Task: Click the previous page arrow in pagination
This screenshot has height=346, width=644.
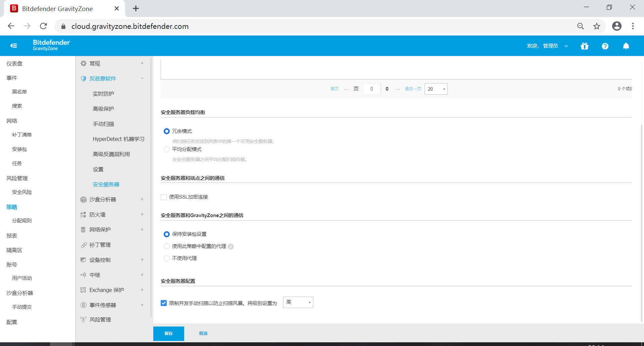Action: (x=347, y=89)
